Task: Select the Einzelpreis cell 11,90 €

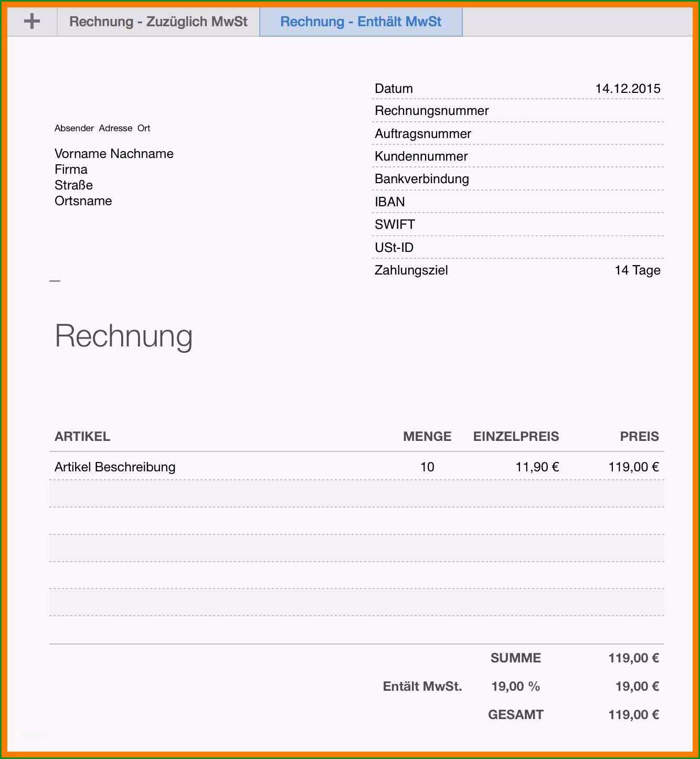Action: 537,467
